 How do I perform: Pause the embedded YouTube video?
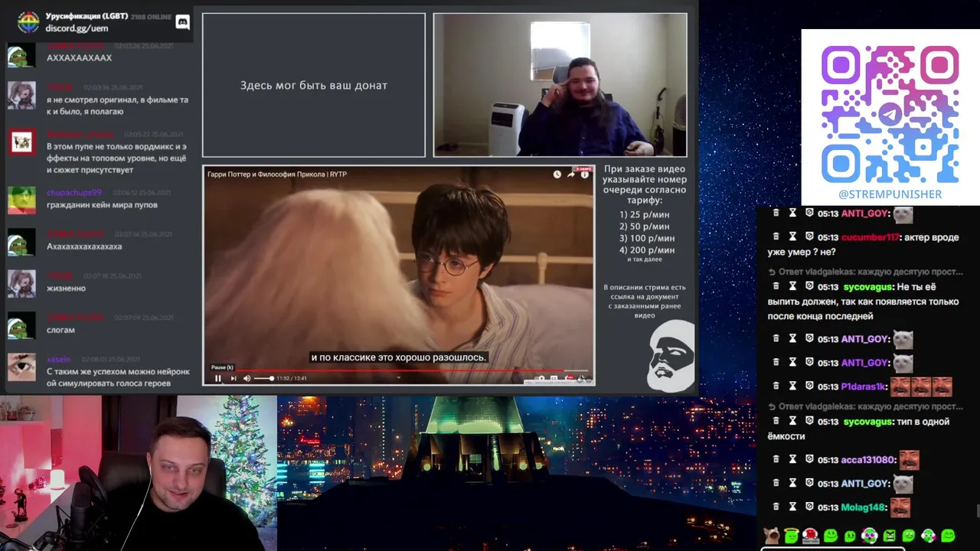pyautogui.click(x=218, y=378)
